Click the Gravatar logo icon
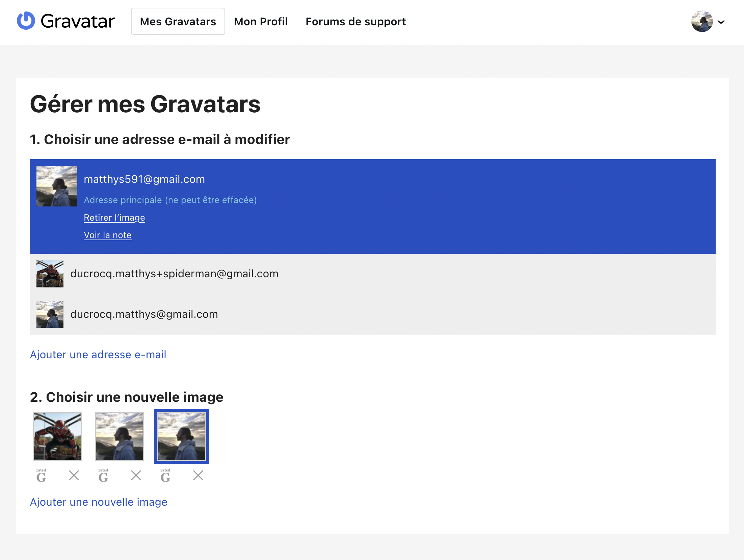Viewport: 744px width, 560px height. pos(26,21)
